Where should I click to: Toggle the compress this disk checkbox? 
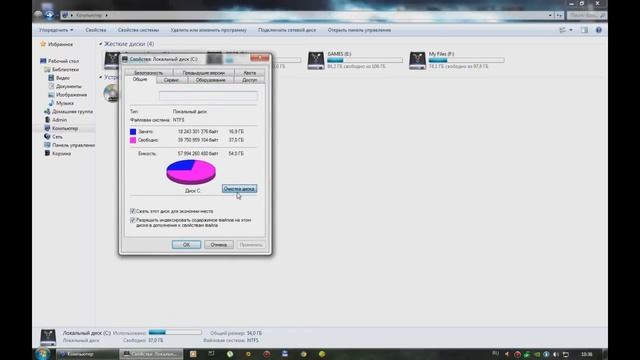[x=133, y=211]
